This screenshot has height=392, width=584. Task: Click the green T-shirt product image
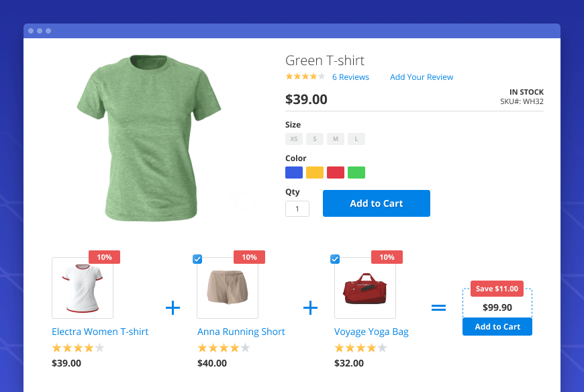coord(148,138)
